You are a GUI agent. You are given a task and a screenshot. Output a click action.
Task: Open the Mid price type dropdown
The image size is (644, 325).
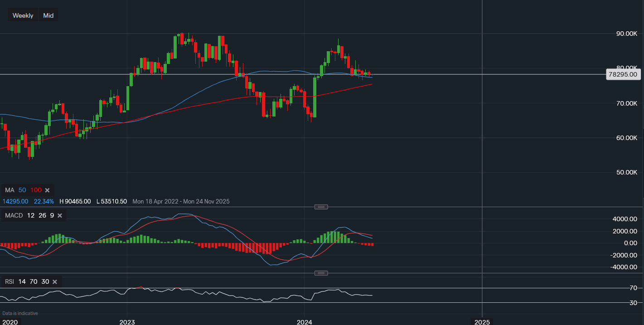(48, 15)
